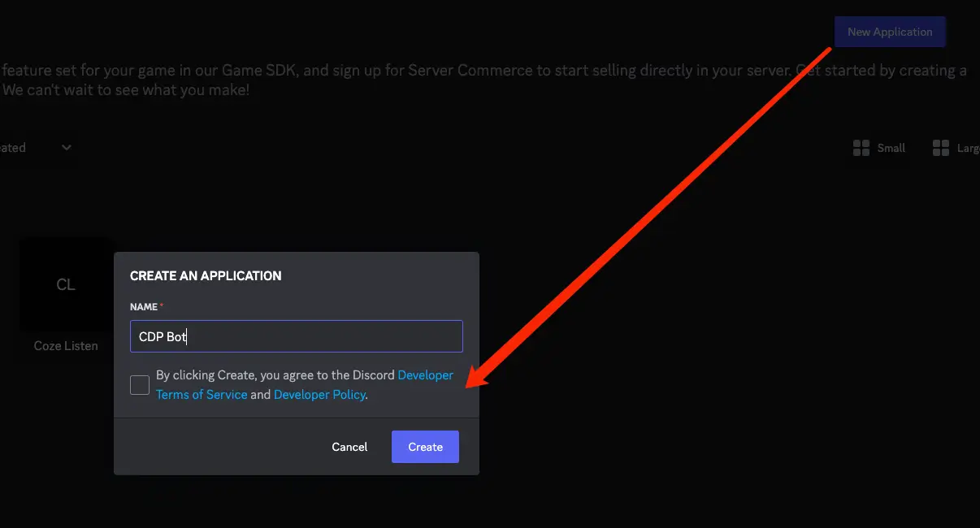This screenshot has height=528, width=980.
Task: Click the Coze Listen app name
Action: (66, 346)
